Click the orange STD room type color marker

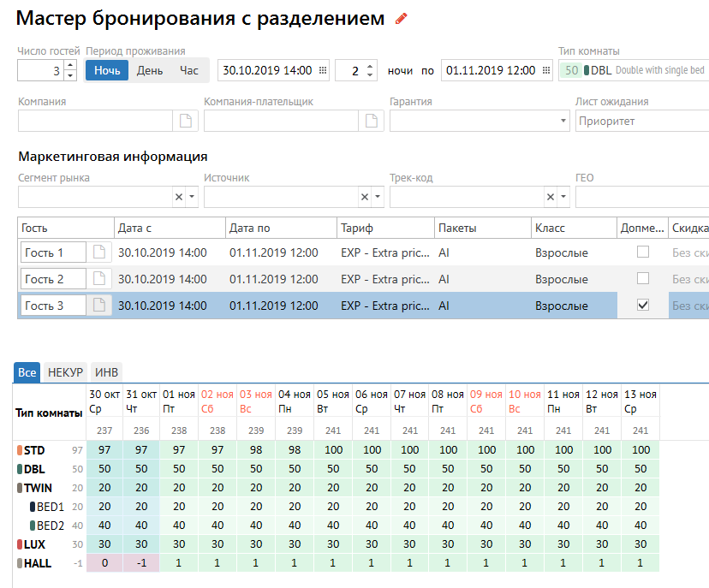(x=20, y=450)
